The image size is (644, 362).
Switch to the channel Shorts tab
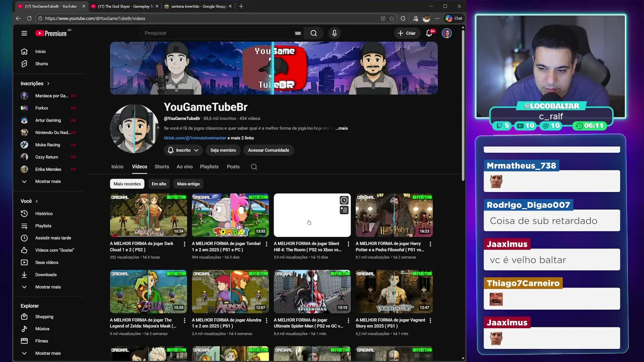click(162, 167)
